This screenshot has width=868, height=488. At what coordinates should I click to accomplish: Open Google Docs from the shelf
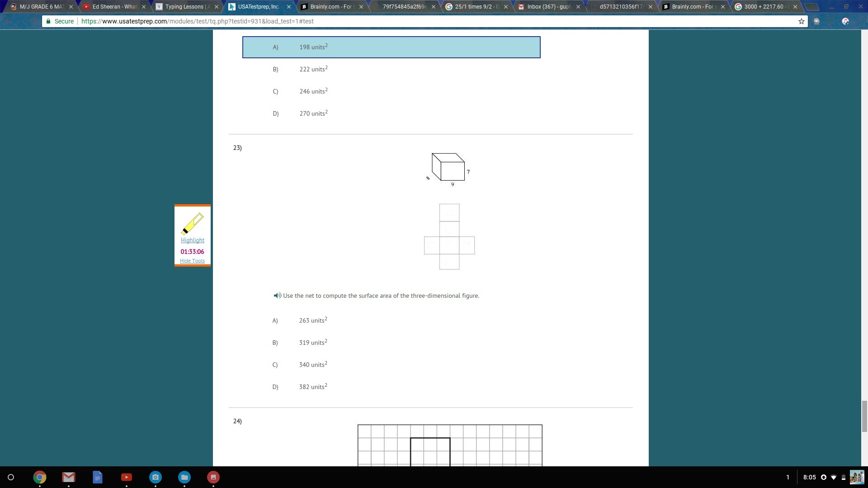[98, 477]
